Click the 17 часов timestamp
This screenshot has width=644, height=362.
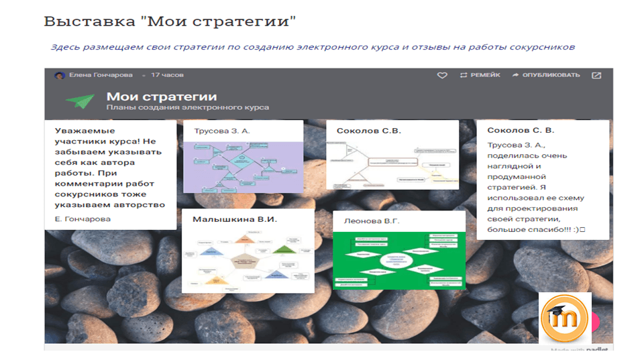[x=167, y=74]
